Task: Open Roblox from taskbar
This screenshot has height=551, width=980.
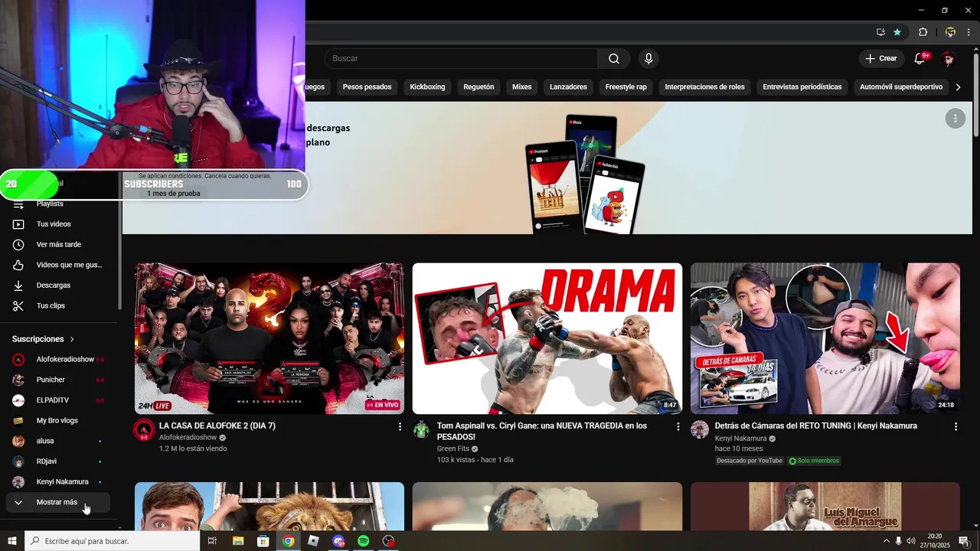Action: (x=313, y=541)
